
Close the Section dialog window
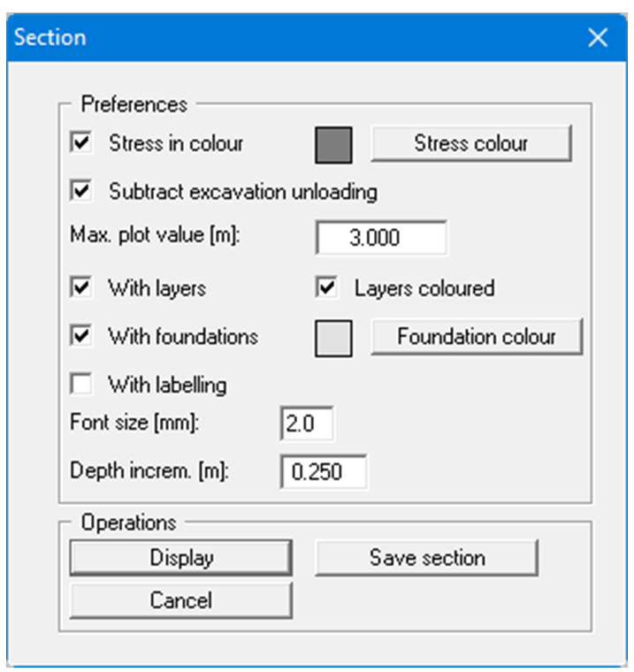coord(599,38)
